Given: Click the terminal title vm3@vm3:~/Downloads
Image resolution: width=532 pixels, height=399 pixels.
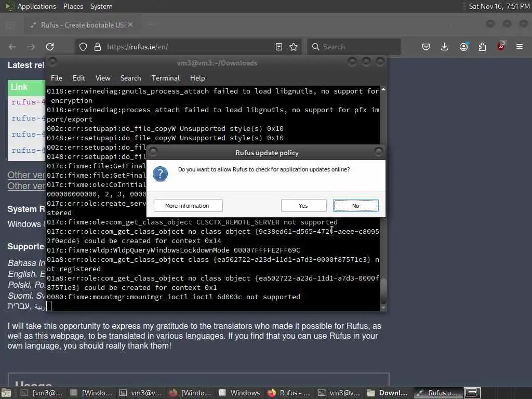Looking at the screenshot, I should (x=217, y=63).
